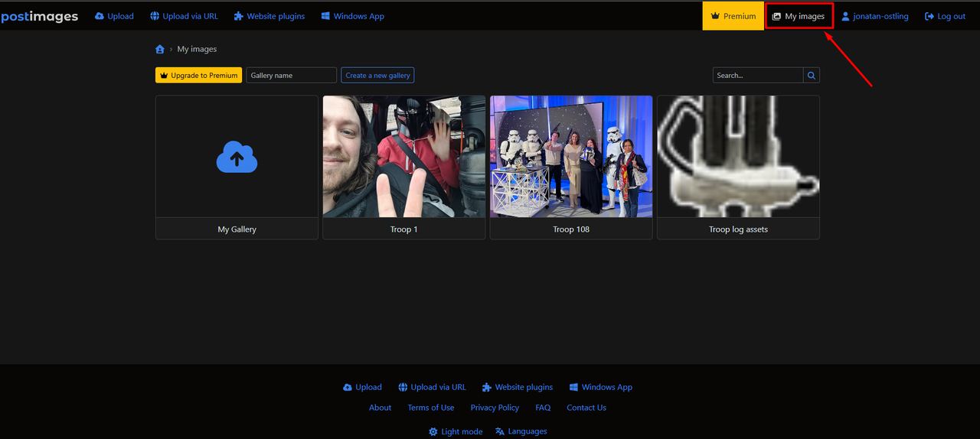Click Upload via URL in footer

pyautogui.click(x=432, y=387)
